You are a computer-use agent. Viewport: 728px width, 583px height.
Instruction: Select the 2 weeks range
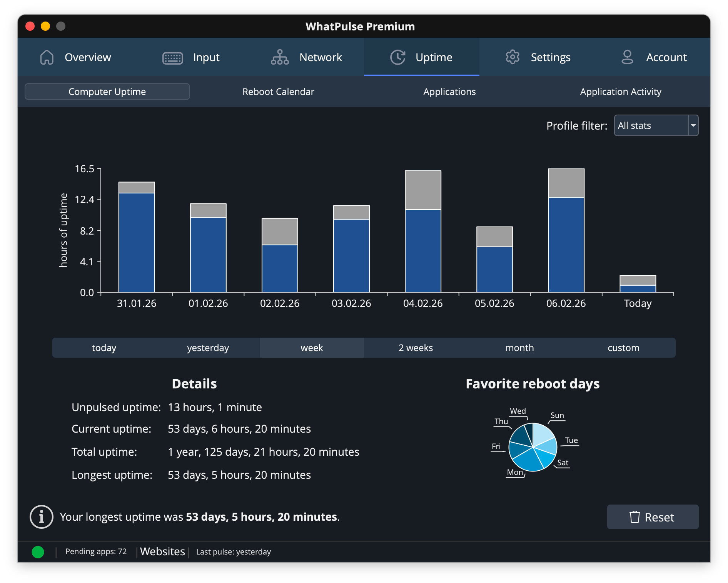416,348
